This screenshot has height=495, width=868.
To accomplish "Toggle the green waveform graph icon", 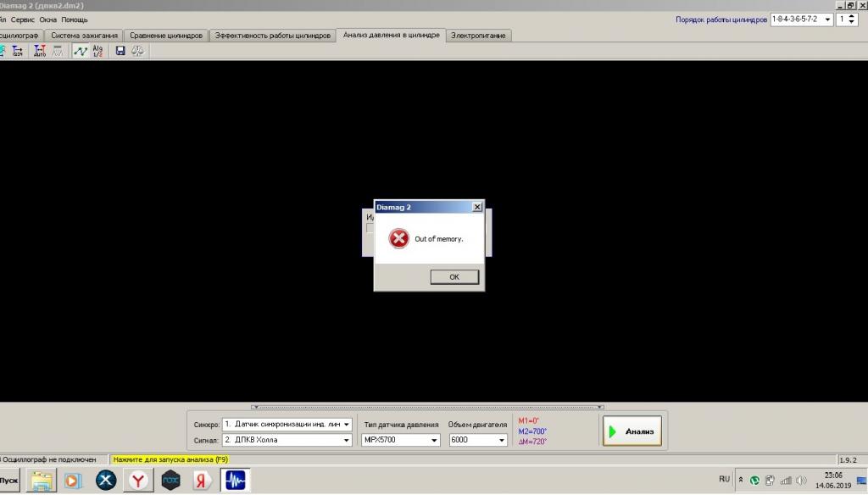I will 81,51.
